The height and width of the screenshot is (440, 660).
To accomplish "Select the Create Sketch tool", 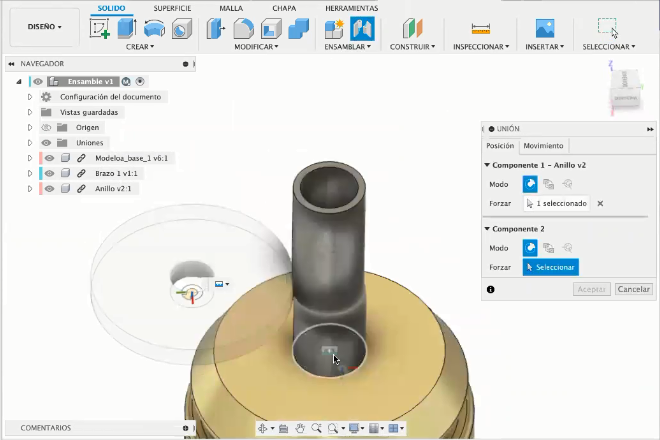I will point(100,29).
